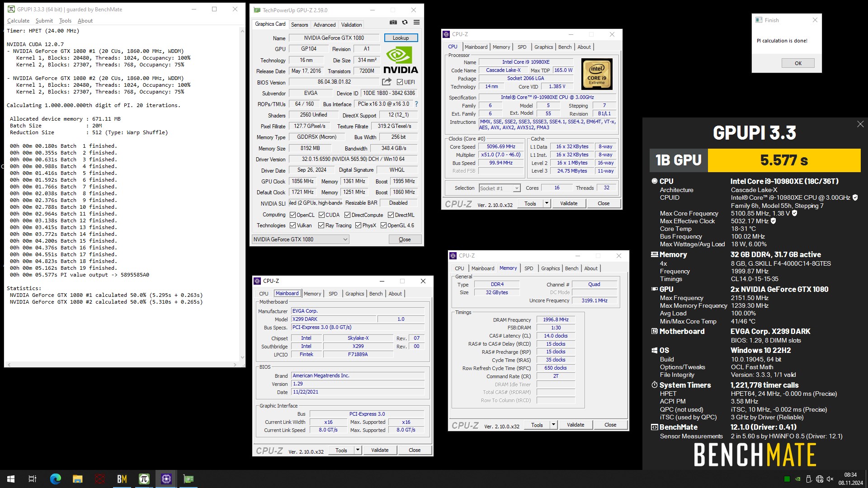
Task: Click Tools button in CPU-Z Mainboard window
Action: pos(341,450)
